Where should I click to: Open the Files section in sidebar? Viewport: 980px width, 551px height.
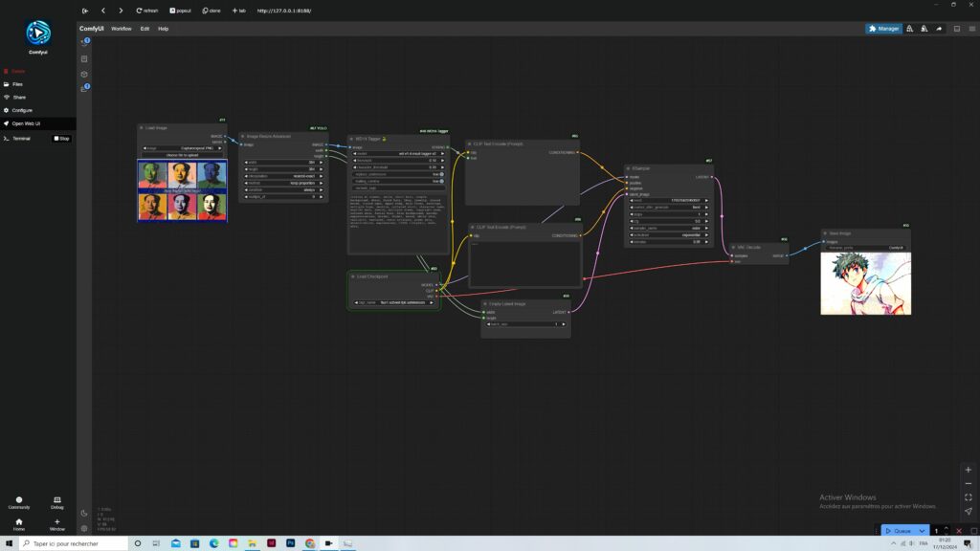pyautogui.click(x=17, y=84)
